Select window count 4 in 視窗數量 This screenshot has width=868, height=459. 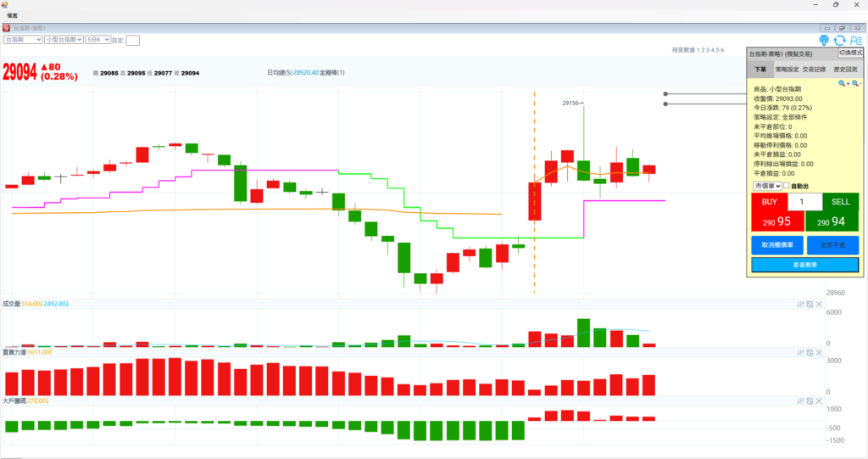pyautogui.click(x=712, y=50)
